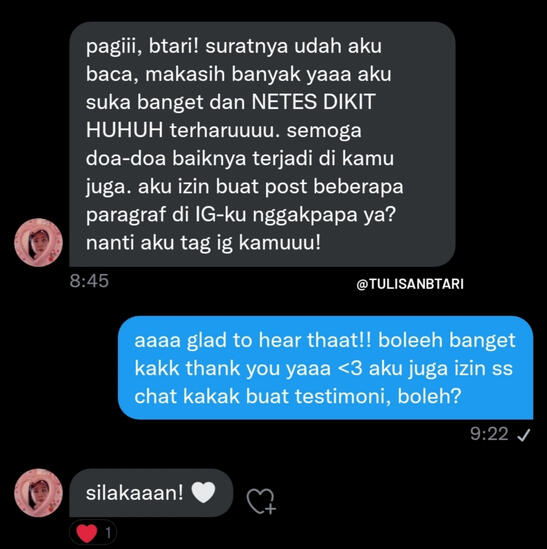Image resolution: width=547 pixels, height=549 pixels.
Task: Select the gray message starting 'pagiii, btari!'
Action: [262, 144]
